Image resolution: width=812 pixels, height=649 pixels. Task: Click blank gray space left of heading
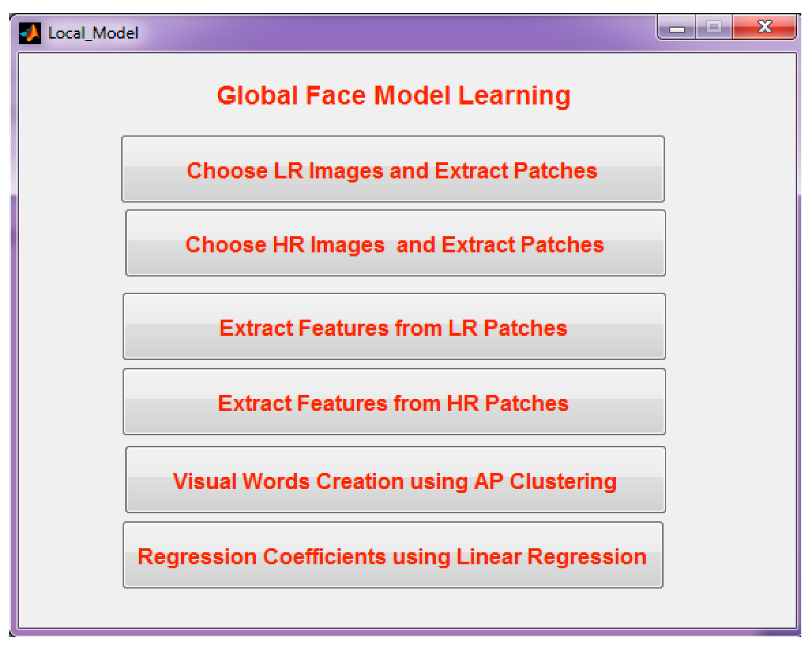click(x=111, y=96)
